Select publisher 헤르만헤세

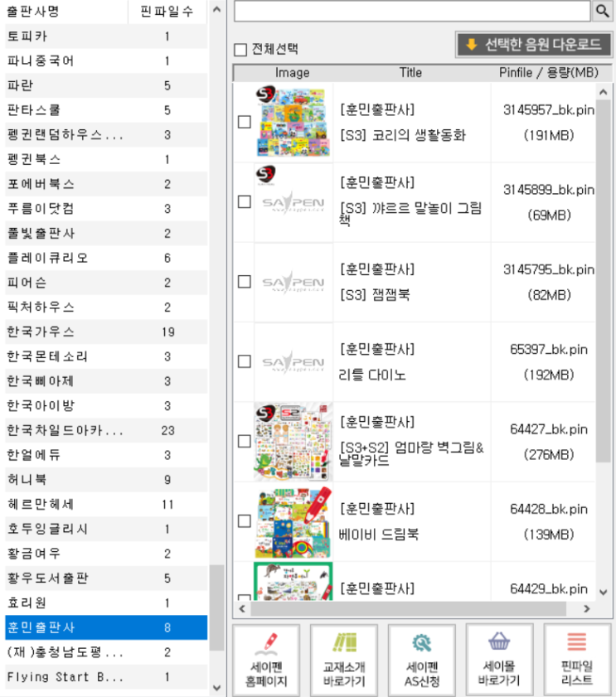click(106, 504)
